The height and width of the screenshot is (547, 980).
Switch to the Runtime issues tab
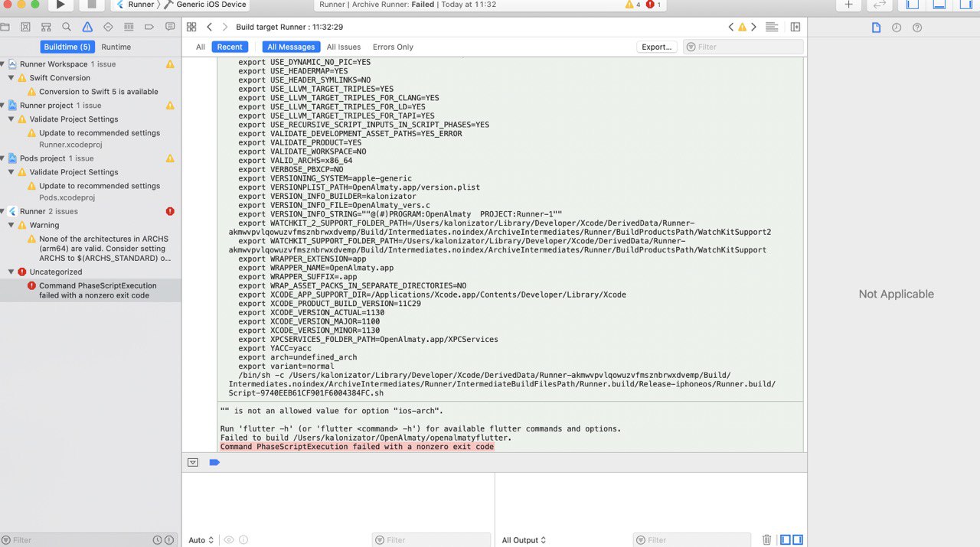point(116,47)
